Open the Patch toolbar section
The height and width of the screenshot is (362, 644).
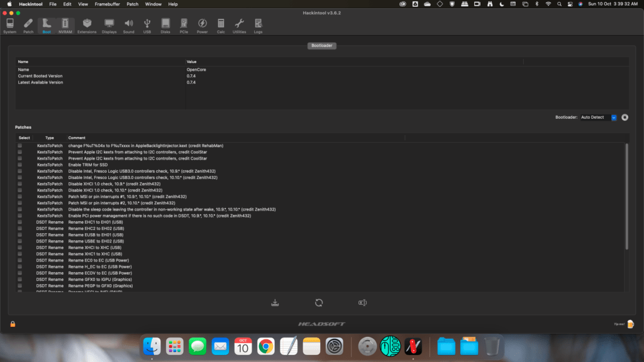click(x=28, y=26)
